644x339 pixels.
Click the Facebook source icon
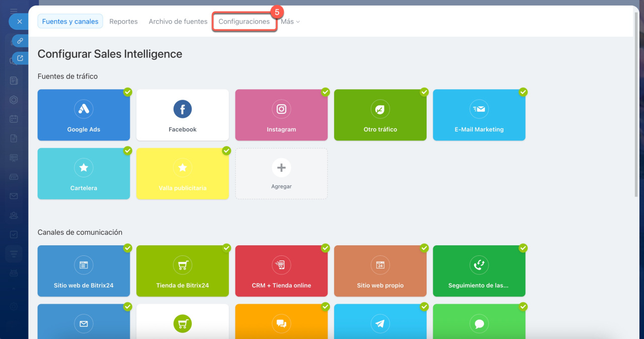point(182,109)
